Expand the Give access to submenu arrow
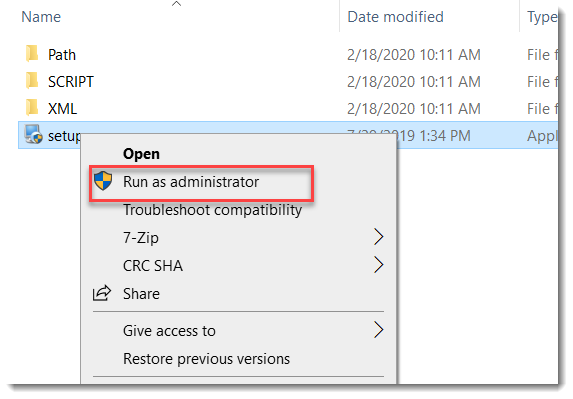Image resolution: width=573 pixels, height=399 pixels. pos(379,330)
